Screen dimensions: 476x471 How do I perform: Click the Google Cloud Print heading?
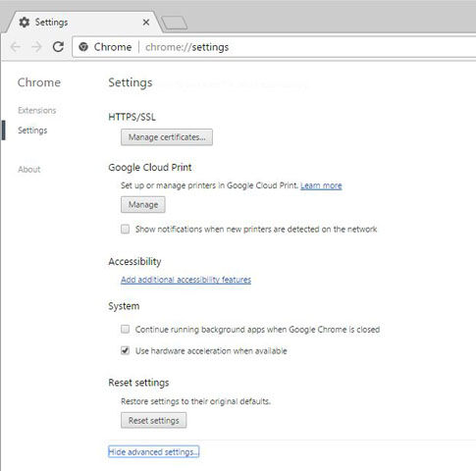[150, 167]
